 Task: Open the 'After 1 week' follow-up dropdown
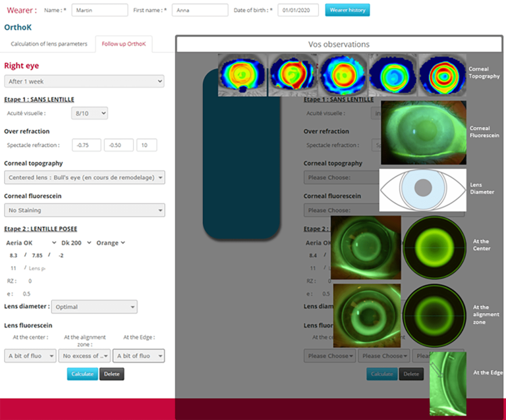pyautogui.click(x=84, y=82)
